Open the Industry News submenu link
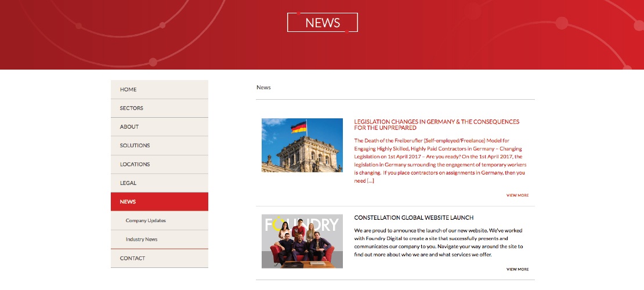Screen dimensions: 644x290 click(x=160, y=240)
